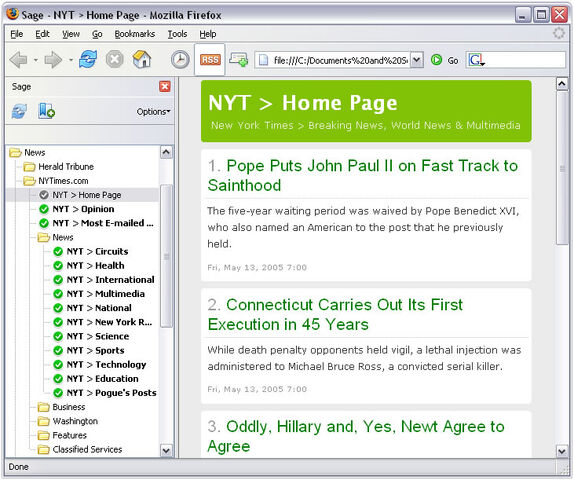Click the Washington folder icon

(44, 421)
